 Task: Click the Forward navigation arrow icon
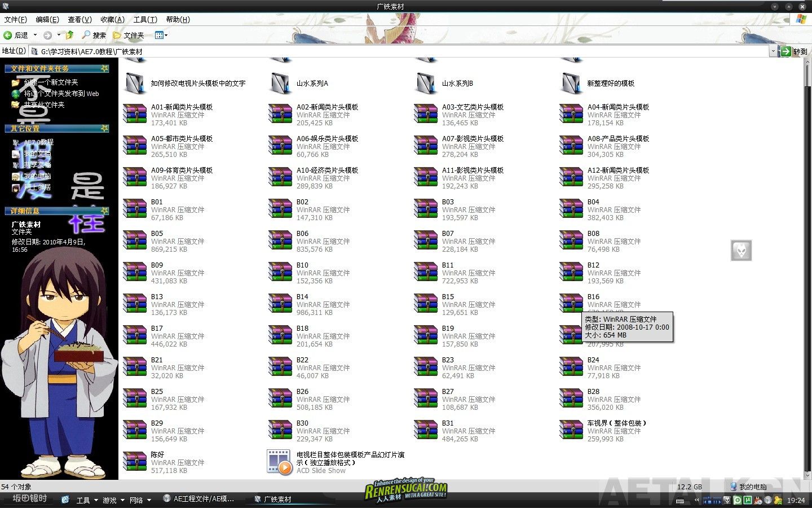point(48,35)
